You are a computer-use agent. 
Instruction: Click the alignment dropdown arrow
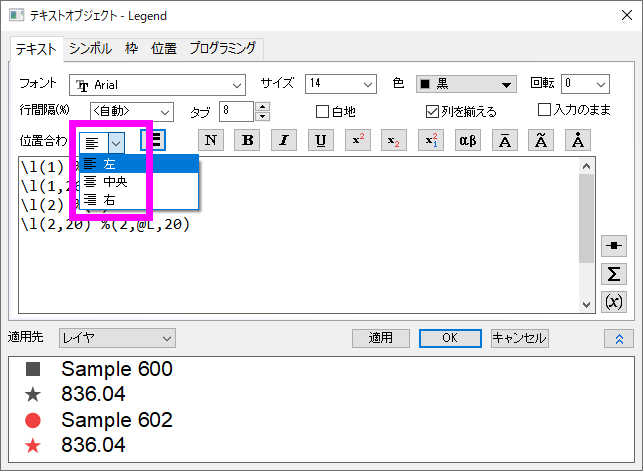116,143
